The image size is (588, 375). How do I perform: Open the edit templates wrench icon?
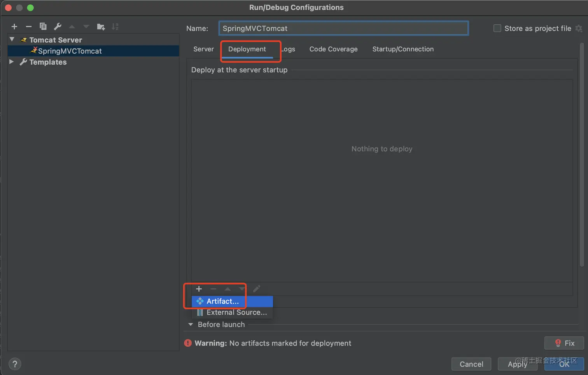pos(58,26)
